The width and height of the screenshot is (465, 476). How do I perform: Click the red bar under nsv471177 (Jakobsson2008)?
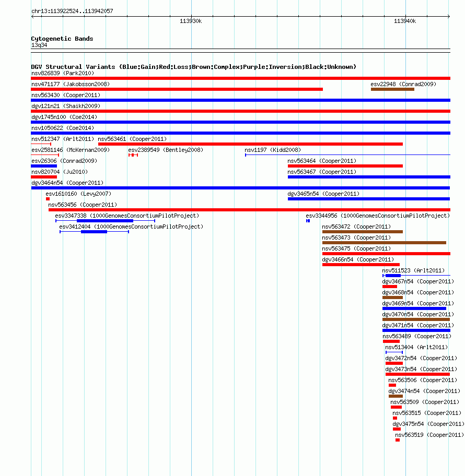(x=177, y=89)
